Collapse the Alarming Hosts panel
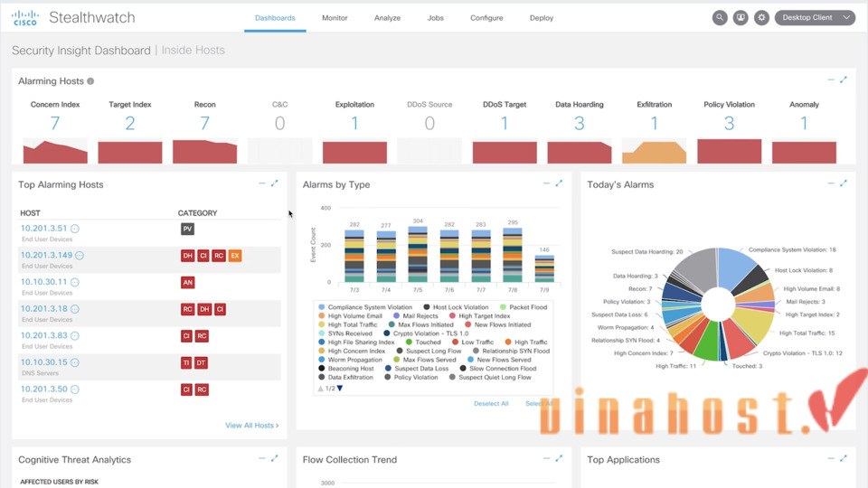Viewport: 868px width, 488px height. (x=831, y=80)
